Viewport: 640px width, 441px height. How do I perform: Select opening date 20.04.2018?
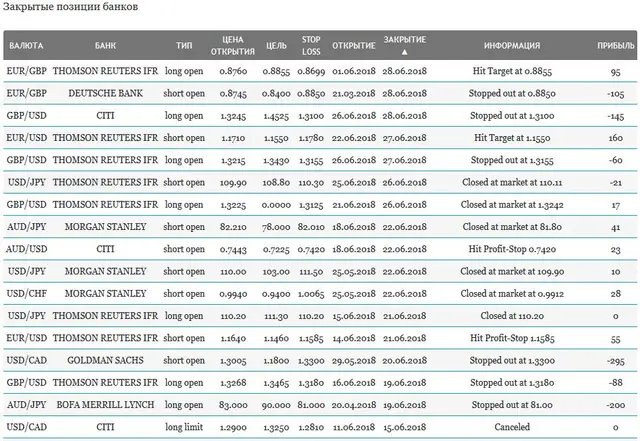[x=353, y=405]
